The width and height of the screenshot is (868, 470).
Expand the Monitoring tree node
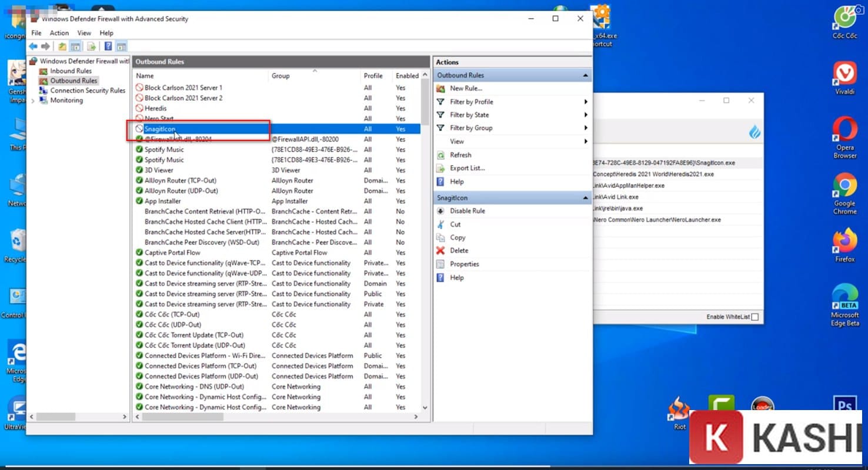pos(34,100)
